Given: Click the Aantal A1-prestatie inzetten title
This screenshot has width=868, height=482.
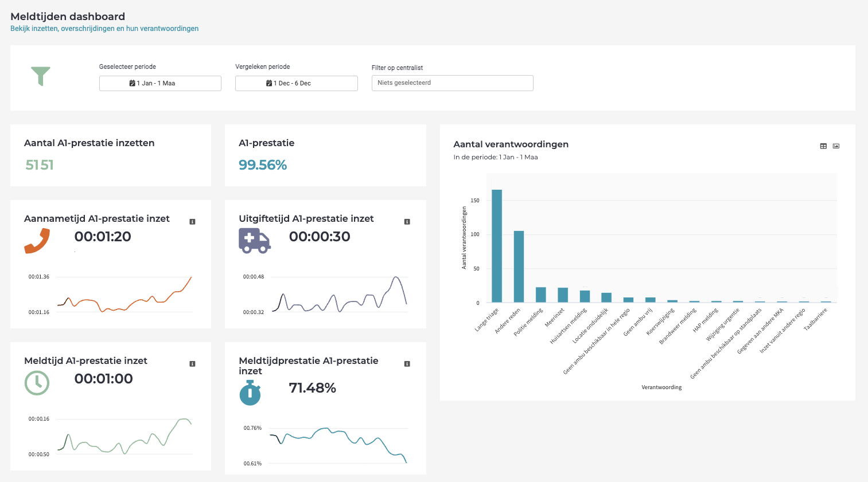Looking at the screenshot, I should [89, 143].
